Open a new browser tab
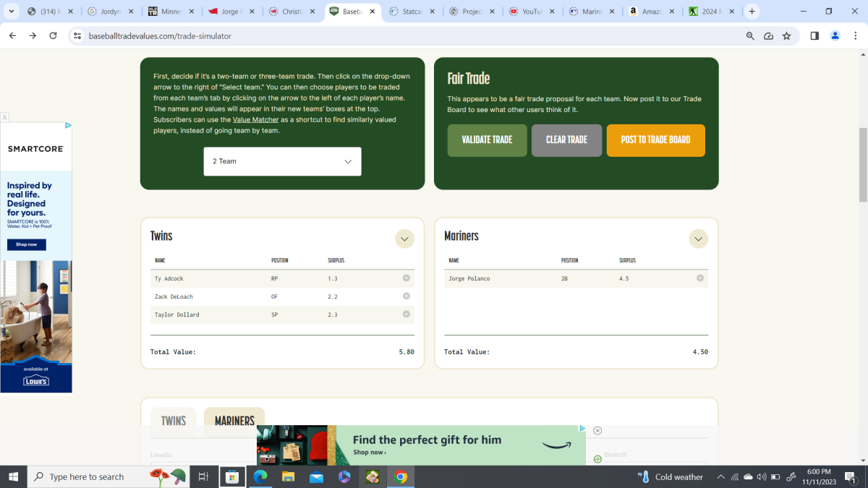The height and width of the screenshot is (488, 868). coord(752,12)
